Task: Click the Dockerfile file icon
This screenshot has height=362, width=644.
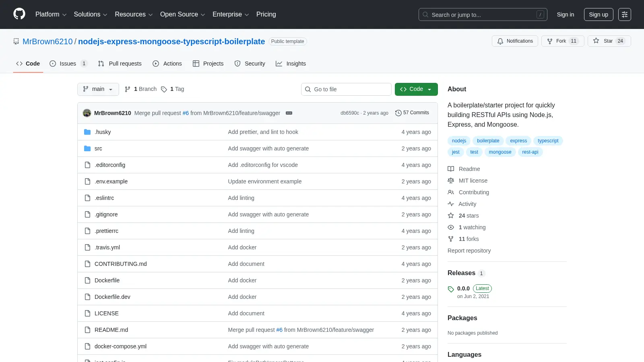Action: (x=87, y=280)
